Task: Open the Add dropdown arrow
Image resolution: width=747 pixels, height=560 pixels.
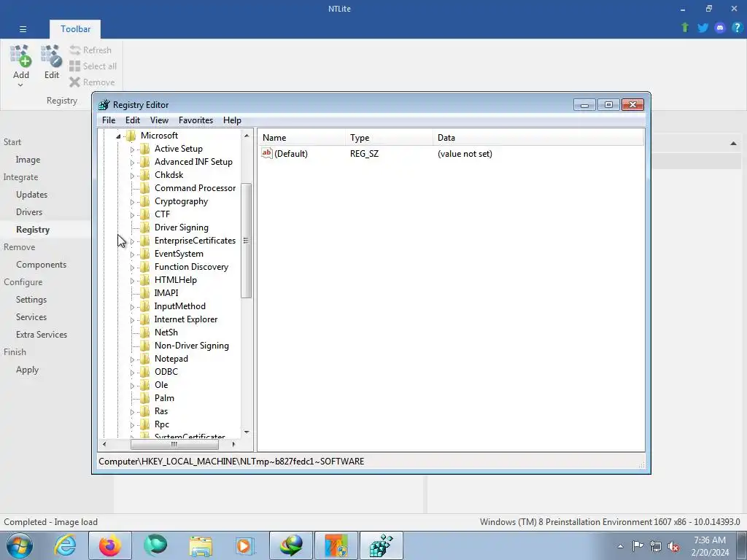Action: (x=20, y=85)
